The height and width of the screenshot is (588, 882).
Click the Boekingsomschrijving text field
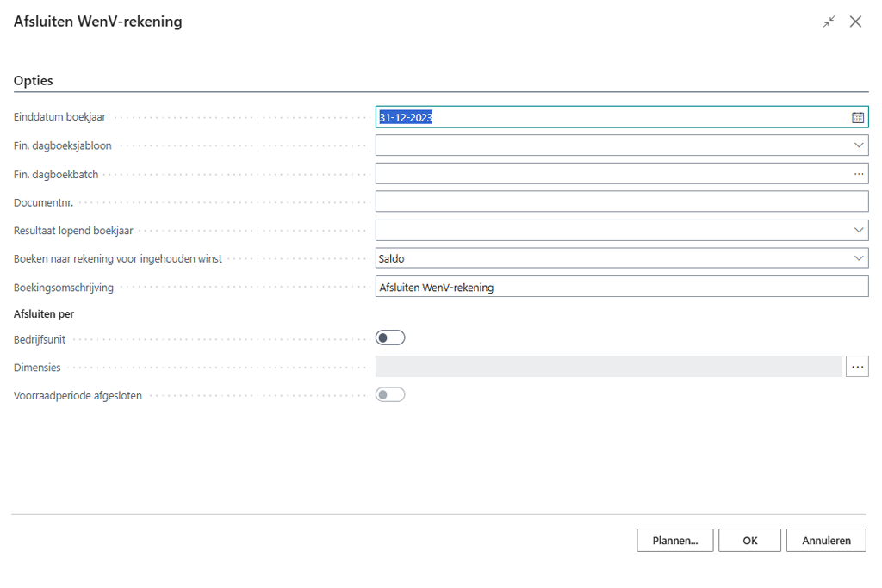[x=622, y=287]
